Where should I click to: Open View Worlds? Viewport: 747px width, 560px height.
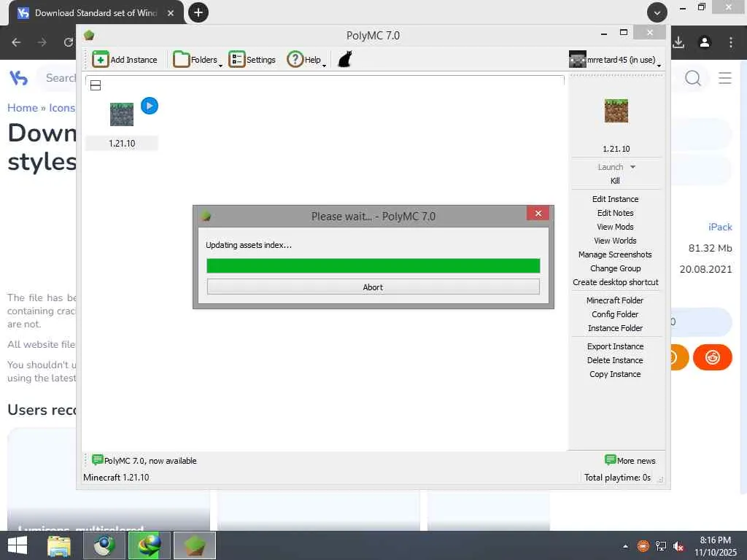[x=615, y=241]
